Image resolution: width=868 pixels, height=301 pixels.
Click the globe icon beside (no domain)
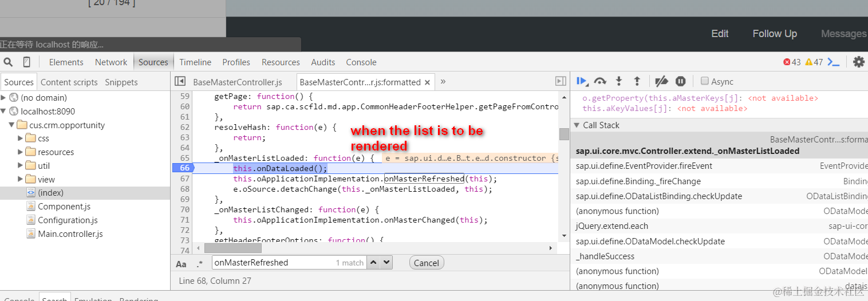coord(14,98)
